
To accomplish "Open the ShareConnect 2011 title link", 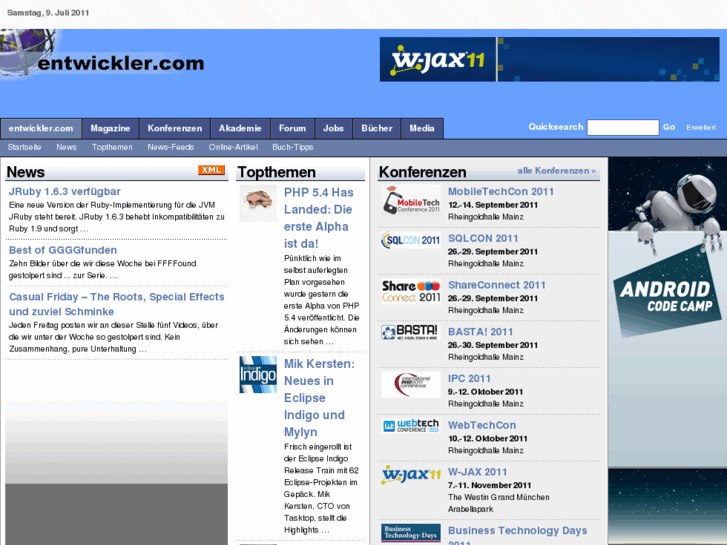I will [x=497, y=285].
